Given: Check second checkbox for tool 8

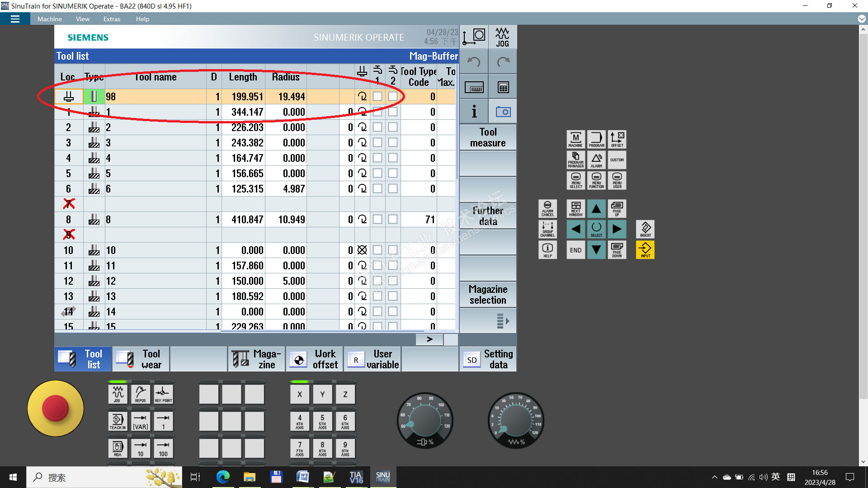Looking at the screenshot, I should point(393,220).
